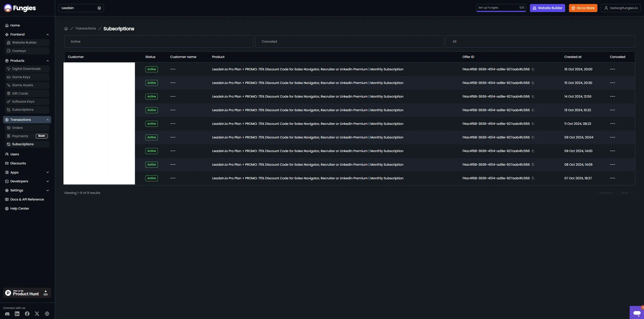Copy offer ID for 07 Oct 2024 subscription
Screen dimensions: 644x319
tap(533, 178)
